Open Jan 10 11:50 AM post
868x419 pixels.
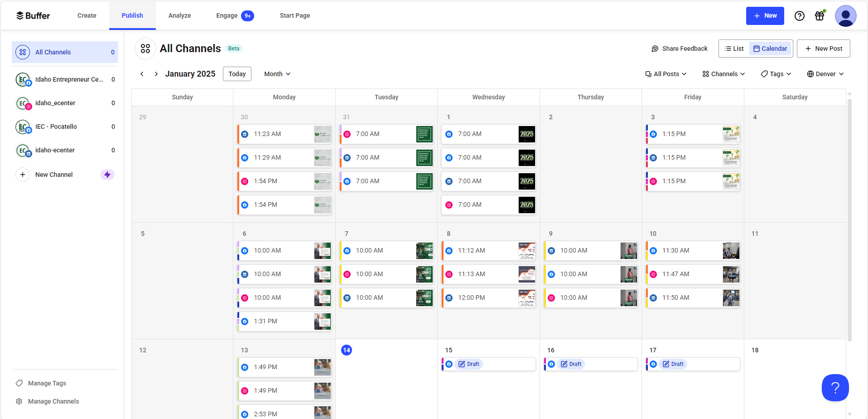(x=693, y=298)
